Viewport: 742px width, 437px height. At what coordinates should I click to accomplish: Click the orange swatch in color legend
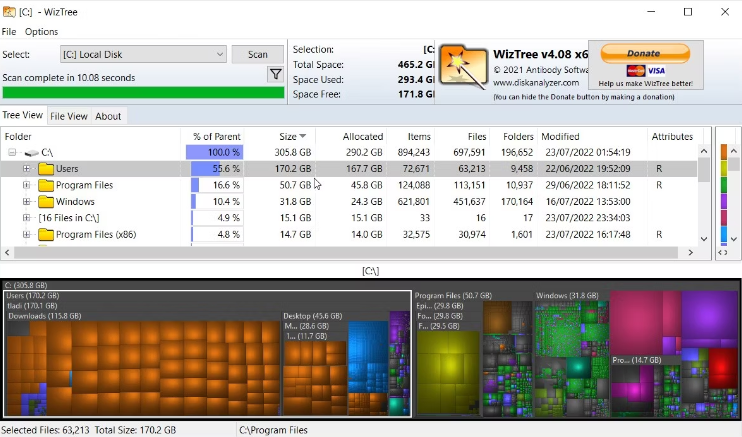click(x=724, y=152)
